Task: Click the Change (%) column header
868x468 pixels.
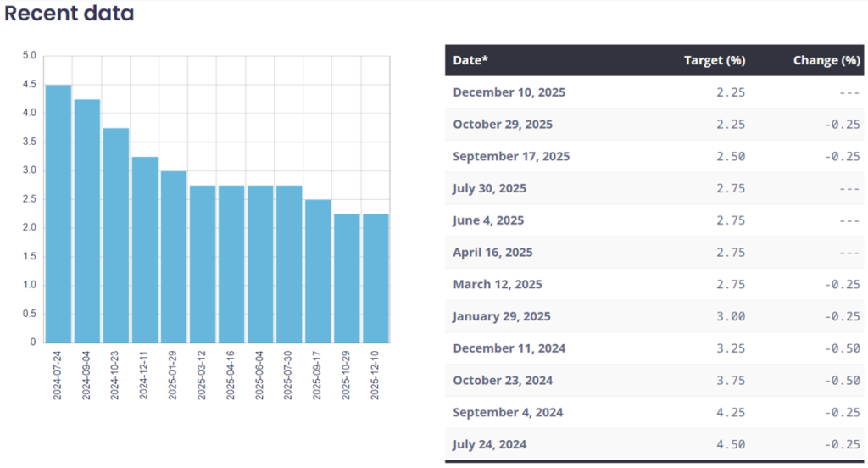Action: click(x=826, y=60)
